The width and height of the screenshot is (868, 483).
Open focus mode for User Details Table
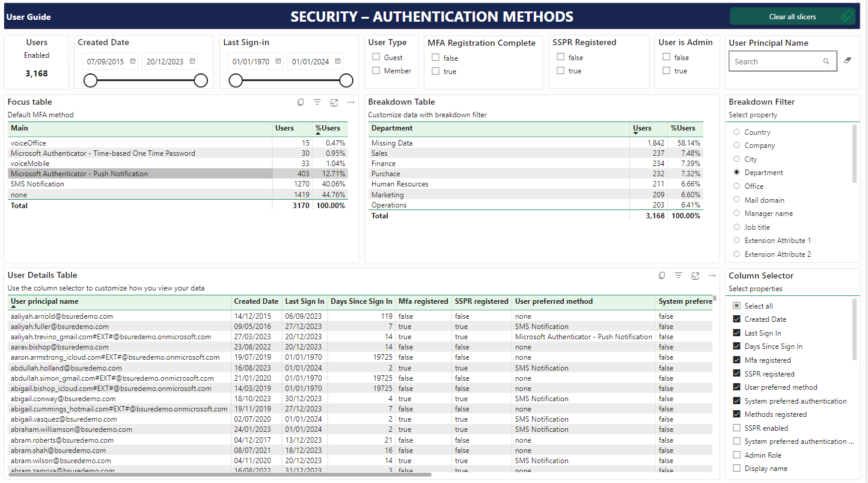(x=695, y=275)
